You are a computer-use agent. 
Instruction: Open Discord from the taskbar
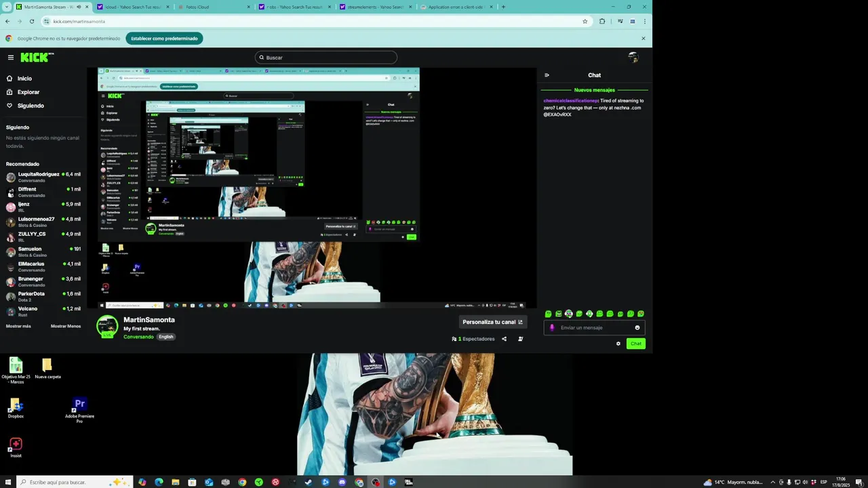pos(342,483)
